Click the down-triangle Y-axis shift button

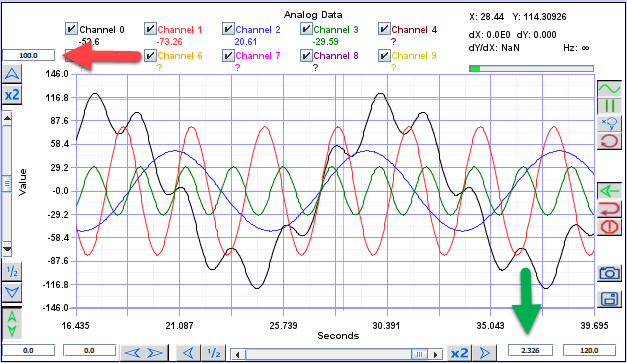(x=12, y=293)
